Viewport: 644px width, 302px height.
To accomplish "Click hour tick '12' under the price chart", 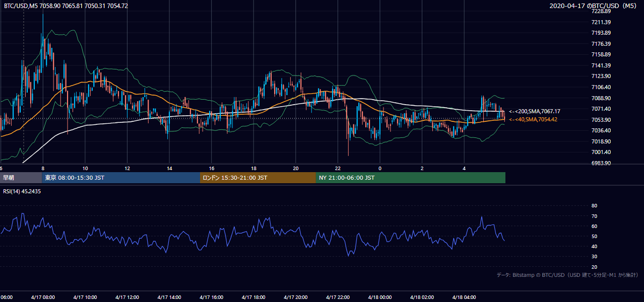I will (x=127, y=169).
